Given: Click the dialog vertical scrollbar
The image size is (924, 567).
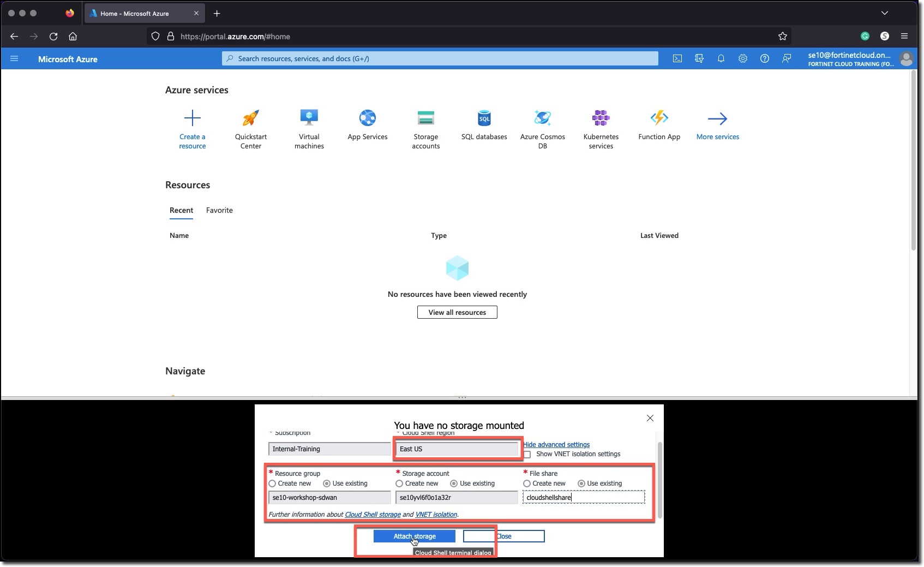Looking at the screenshot, I should click(x=659, y=480).
